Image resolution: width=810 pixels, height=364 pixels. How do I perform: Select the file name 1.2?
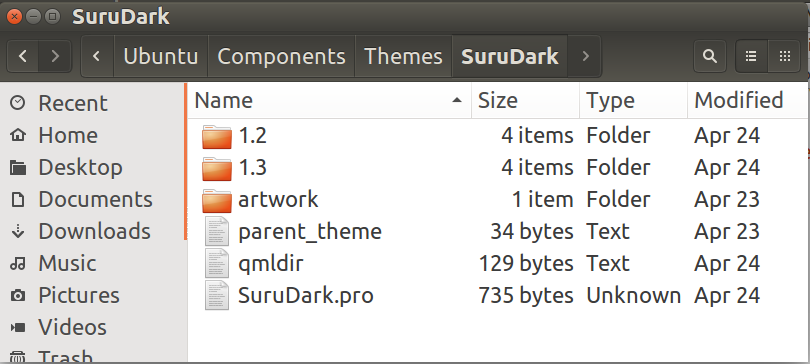click(252, 136)
